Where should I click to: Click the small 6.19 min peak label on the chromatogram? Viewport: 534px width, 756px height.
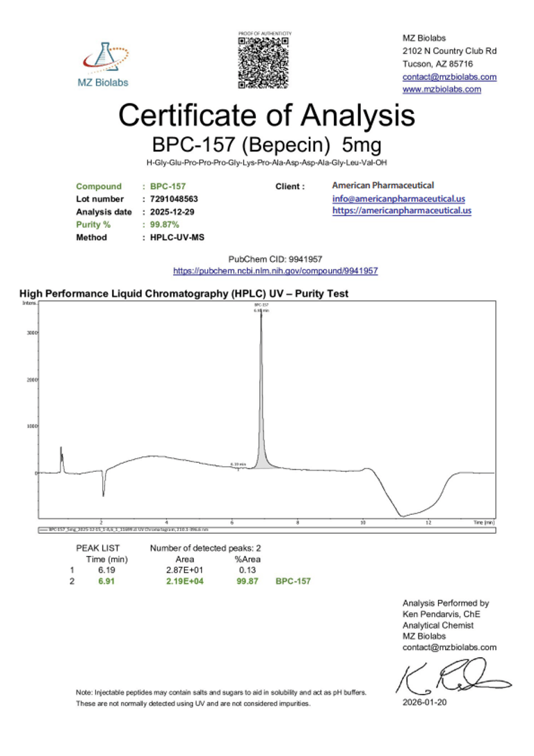coord(238,463)
